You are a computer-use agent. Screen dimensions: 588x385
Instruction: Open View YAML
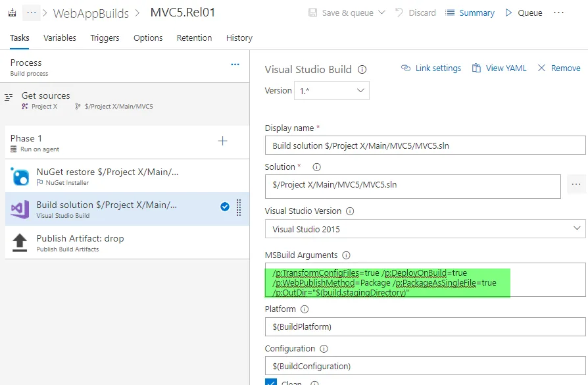click(x=499, y=68)
